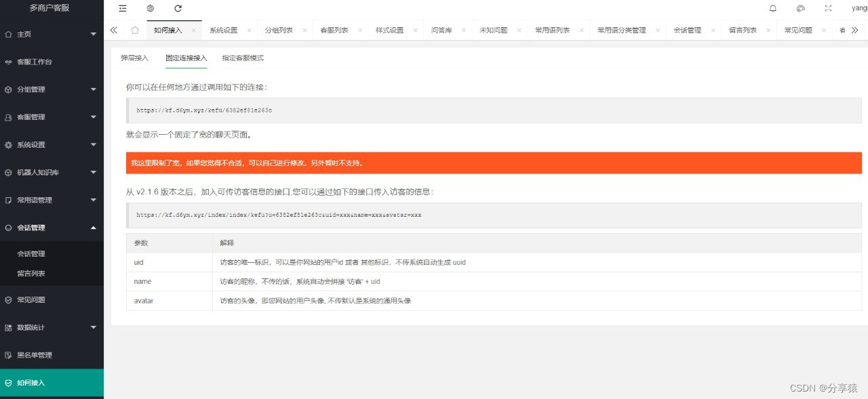Click the 解释 table header

coord(537,243)
